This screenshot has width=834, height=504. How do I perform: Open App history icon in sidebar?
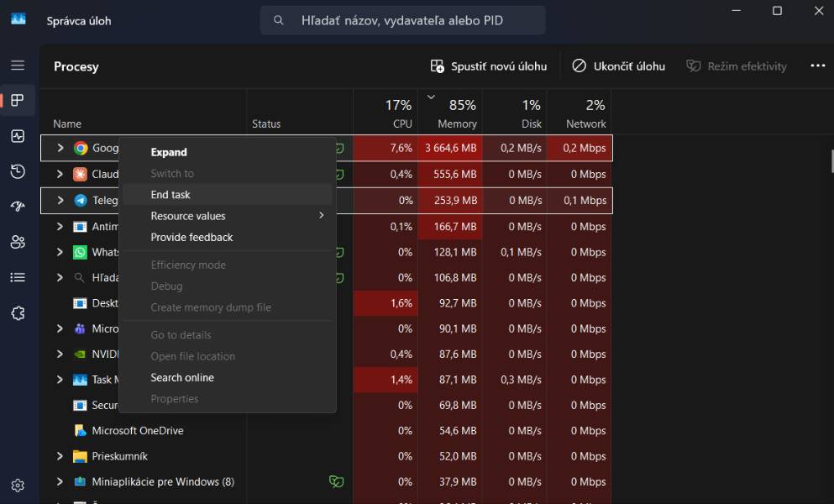18,171
